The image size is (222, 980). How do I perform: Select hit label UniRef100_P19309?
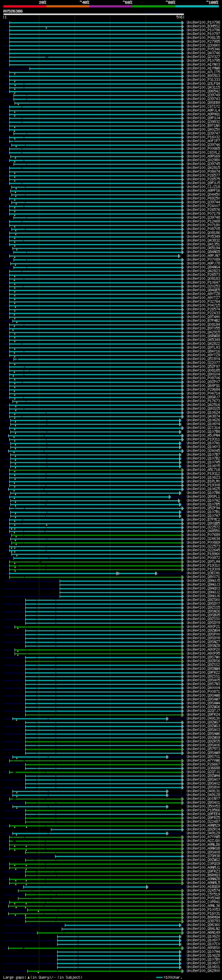pos(203,569)
